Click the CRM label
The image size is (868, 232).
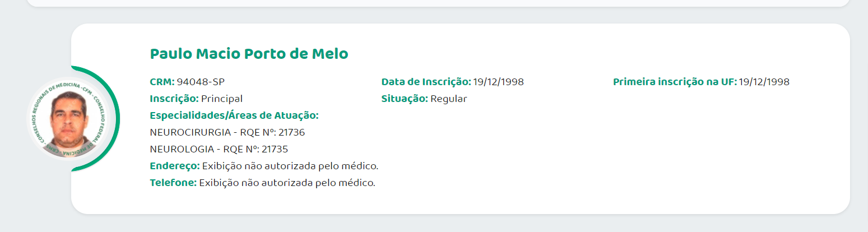click(163, 82)
